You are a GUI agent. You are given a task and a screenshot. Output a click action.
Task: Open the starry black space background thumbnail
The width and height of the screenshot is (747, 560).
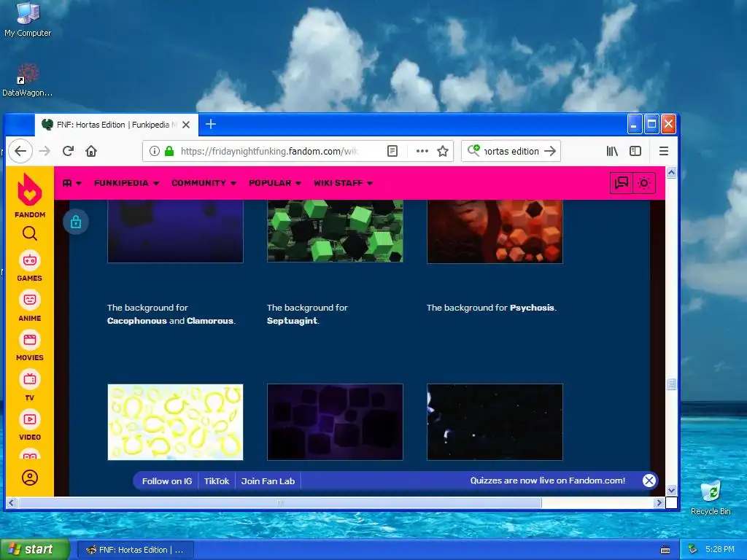pos(495,422)
